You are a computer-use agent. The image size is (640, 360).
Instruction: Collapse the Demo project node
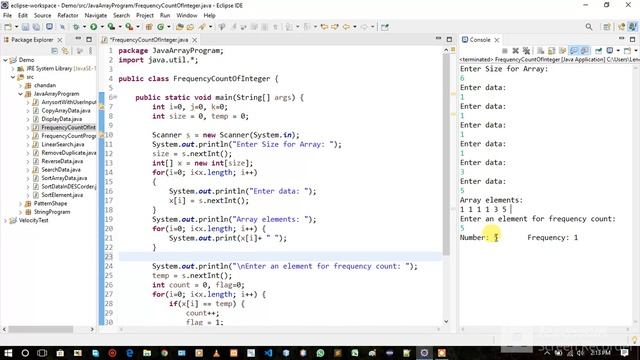click(x=5, y=60)
